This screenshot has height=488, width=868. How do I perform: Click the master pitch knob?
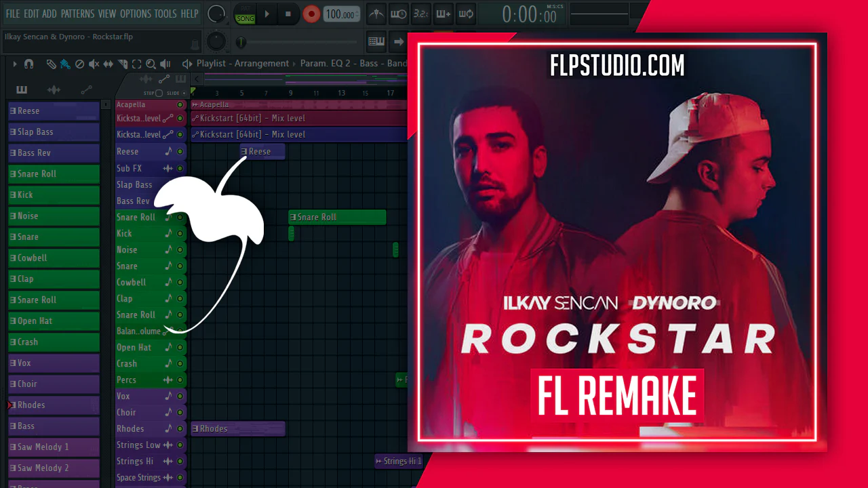coord(216,41)
